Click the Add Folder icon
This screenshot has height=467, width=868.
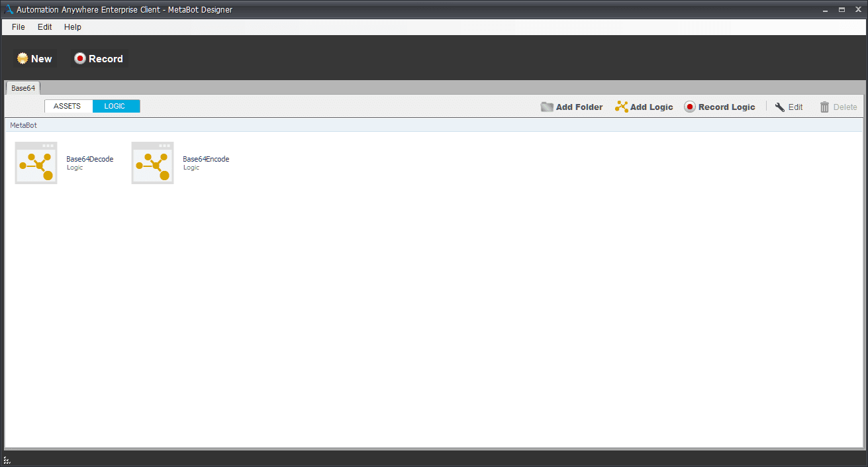pyautogui.click(x=547, y=107)
